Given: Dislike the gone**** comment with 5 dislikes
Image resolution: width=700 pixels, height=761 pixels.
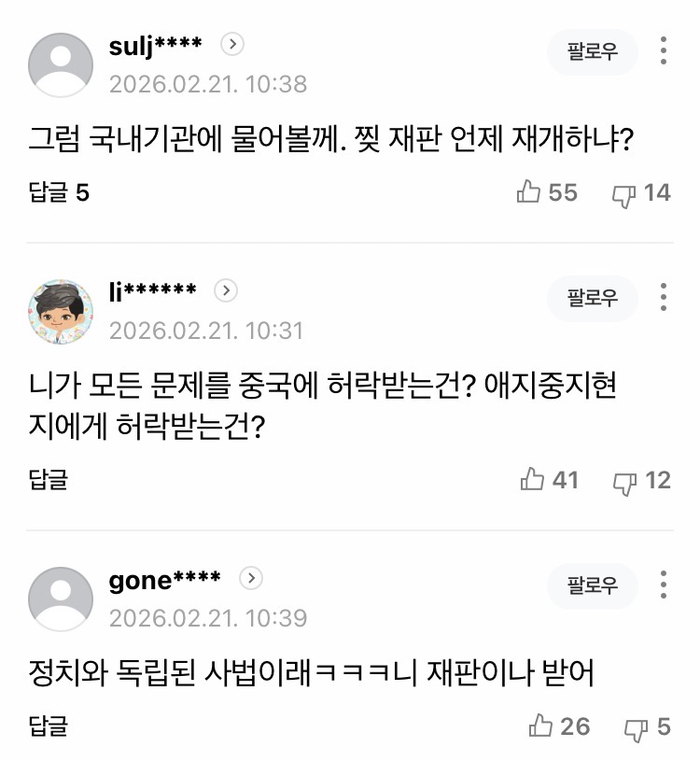Looking at the screenshot, I should pos(637,726).
